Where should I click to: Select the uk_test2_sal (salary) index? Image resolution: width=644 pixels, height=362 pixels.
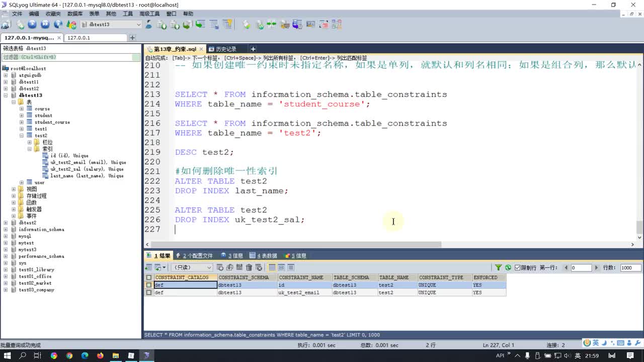click(87, 169)
